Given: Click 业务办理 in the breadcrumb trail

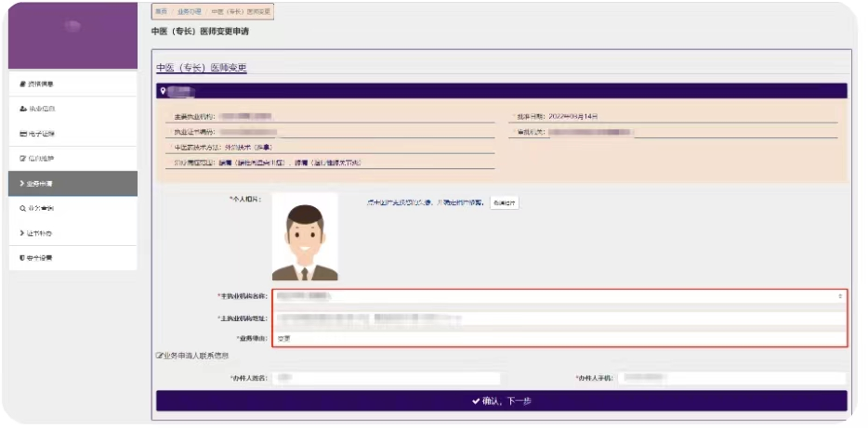Looking at the screenshot, I should [189, 11].
